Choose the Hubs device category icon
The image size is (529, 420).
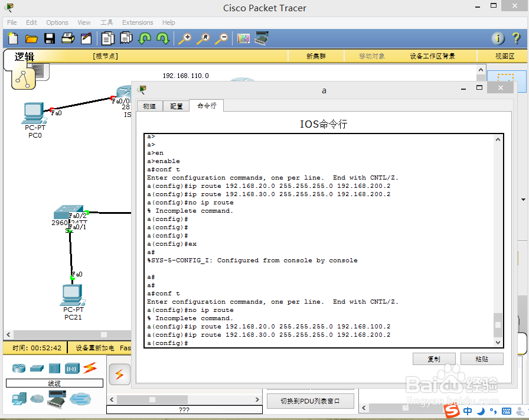[x=54, y=368]
